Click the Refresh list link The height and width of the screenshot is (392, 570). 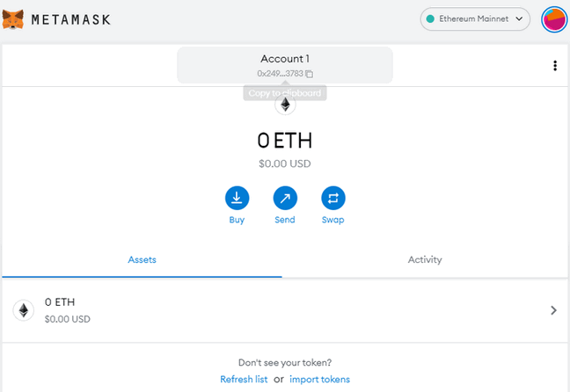click(244, 380)
